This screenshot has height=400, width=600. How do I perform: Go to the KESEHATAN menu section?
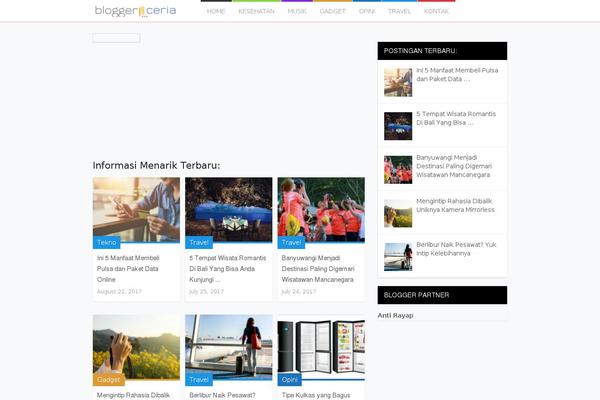(x=256, y=11)
